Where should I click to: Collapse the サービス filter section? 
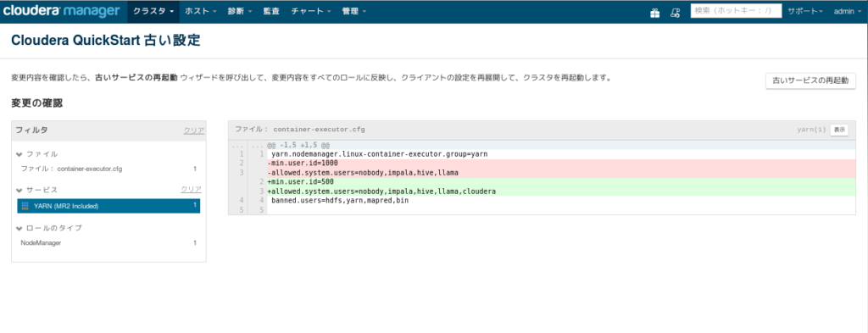(x=37, y=190)
